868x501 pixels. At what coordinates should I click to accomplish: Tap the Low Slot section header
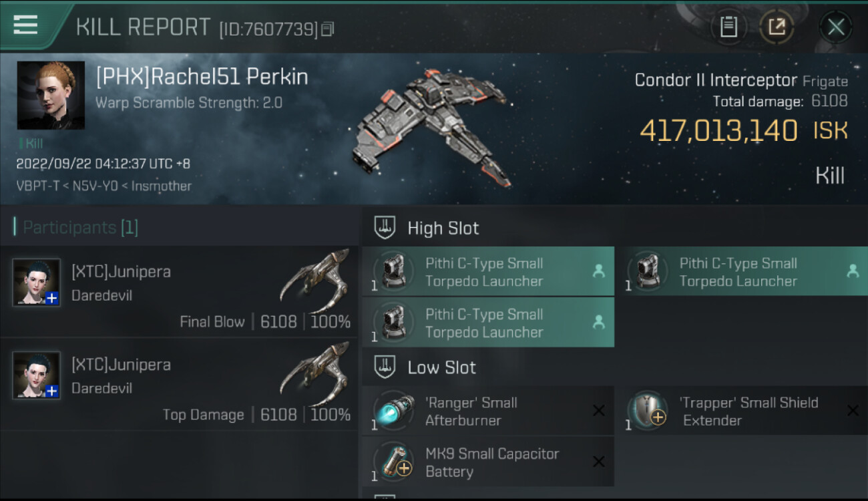point(441,367)
